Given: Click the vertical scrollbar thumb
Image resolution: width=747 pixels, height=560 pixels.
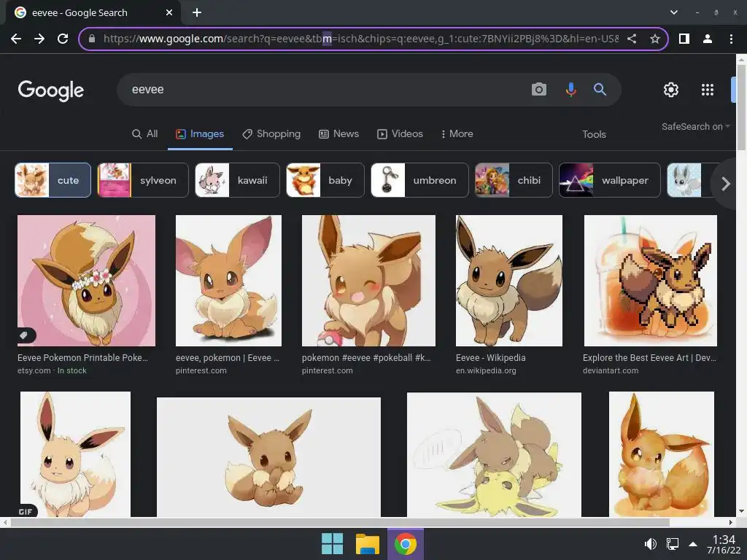Looking at the screenshot, I should (741, 107).
